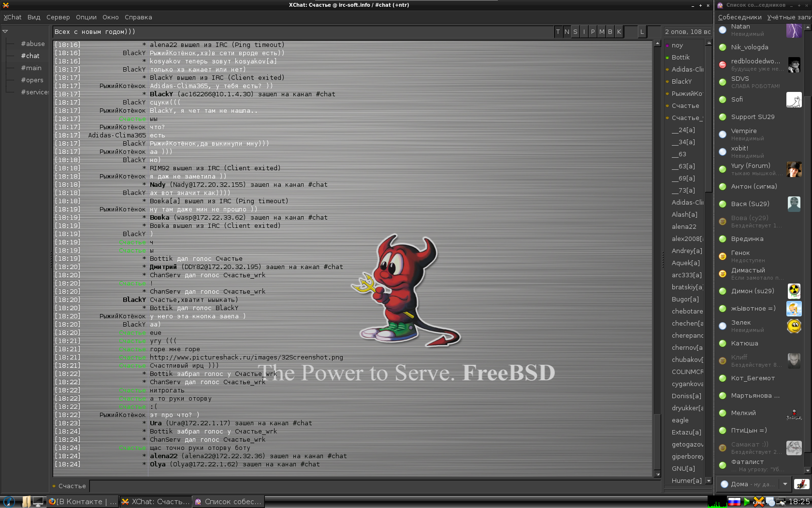Click redbloodedwo... do-not-disturb status icon
The image size is (812, 508).
pos(723,65)
